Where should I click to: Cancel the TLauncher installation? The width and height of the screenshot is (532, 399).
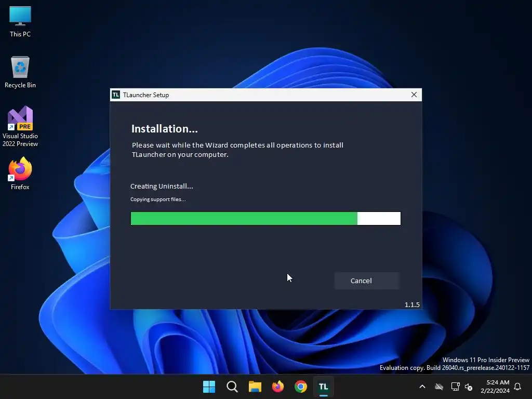click(x=366, y=281)
